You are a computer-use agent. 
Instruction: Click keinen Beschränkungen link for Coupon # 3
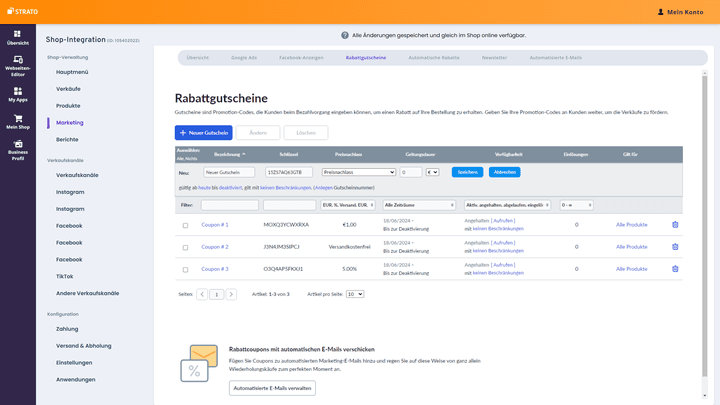[x=498, y=273]
